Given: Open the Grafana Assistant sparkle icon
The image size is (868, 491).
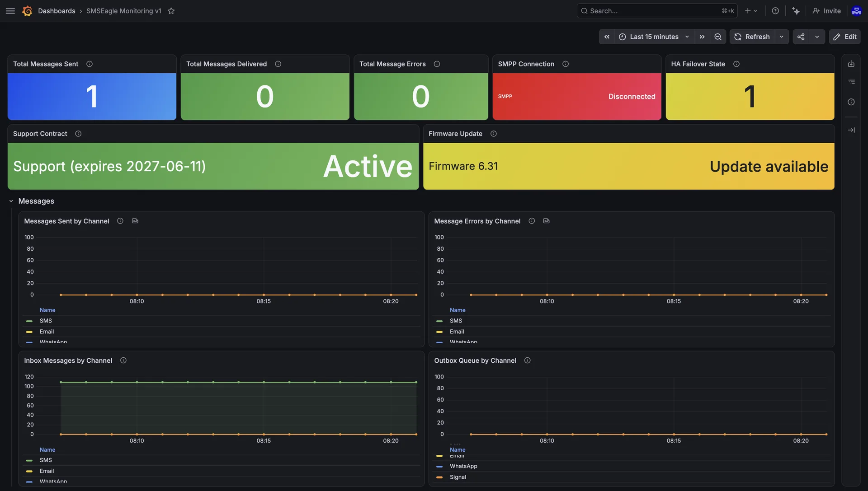Looking at the screenshot, I should tap(796, 11).
